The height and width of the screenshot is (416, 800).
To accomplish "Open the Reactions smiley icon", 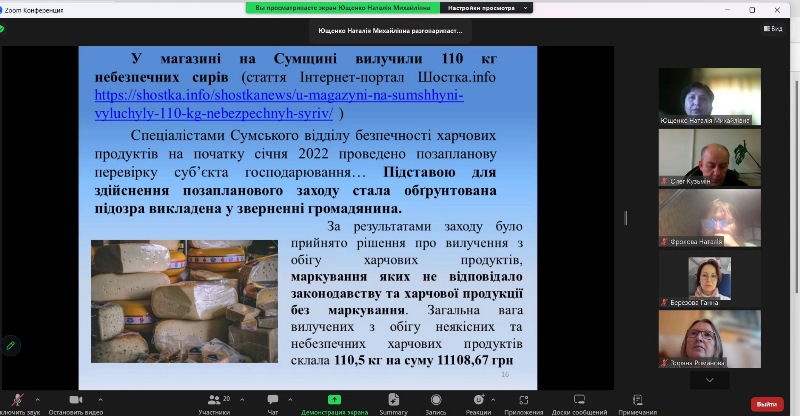I will 479,399.
